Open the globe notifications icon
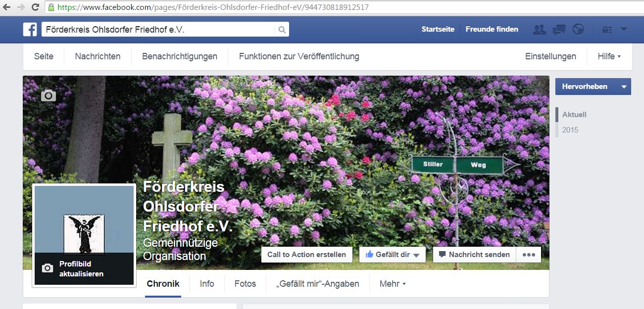This screenshot has width=644, height=309. (578, 30)
